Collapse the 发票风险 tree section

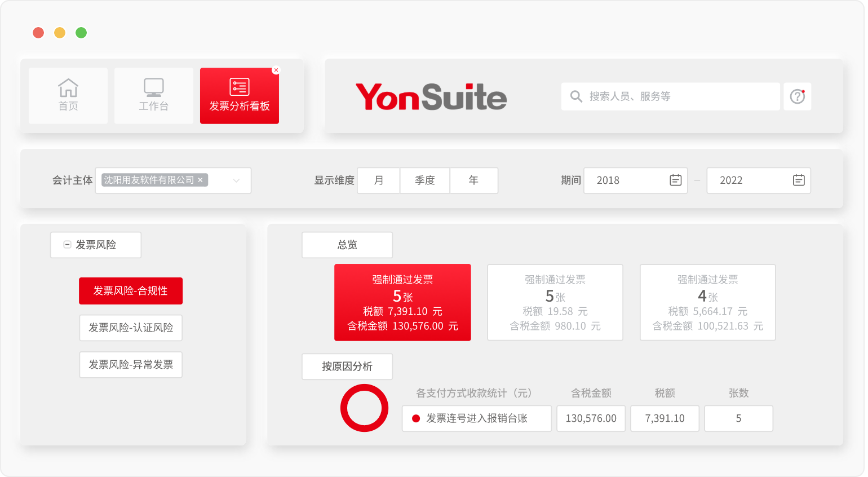[x=67, y=245]
